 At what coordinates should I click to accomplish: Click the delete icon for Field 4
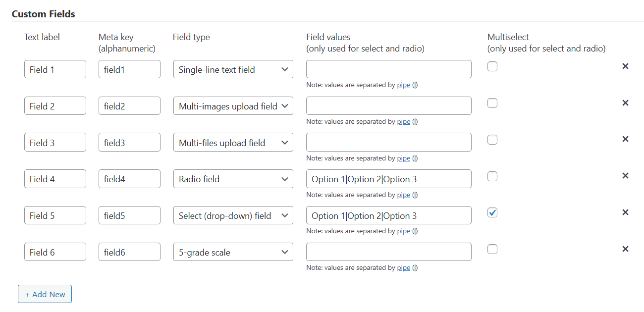(x=625, y=175)
